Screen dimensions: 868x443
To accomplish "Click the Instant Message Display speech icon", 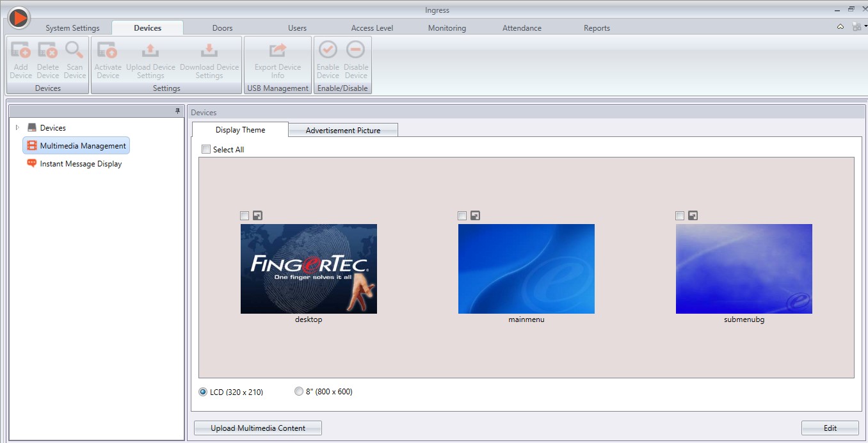I will click(32, 164).
